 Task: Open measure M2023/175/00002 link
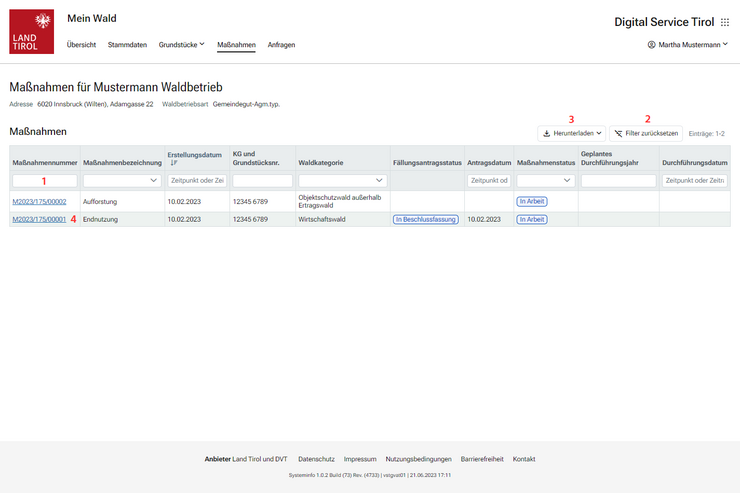(39, 202)
